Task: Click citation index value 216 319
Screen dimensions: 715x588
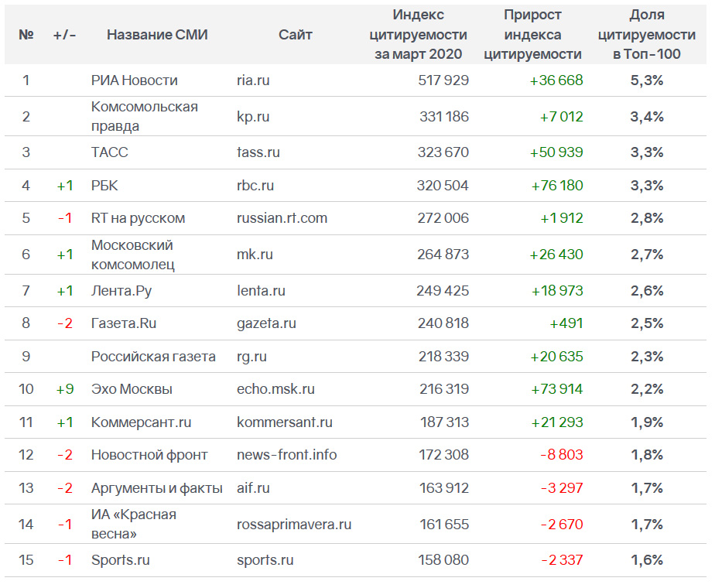Action: click(444, 389)
